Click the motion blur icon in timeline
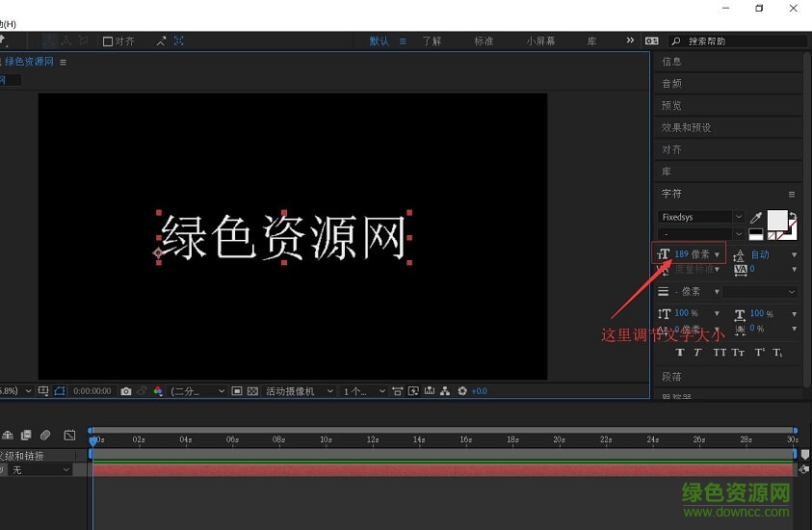 [x=45, y=436]
